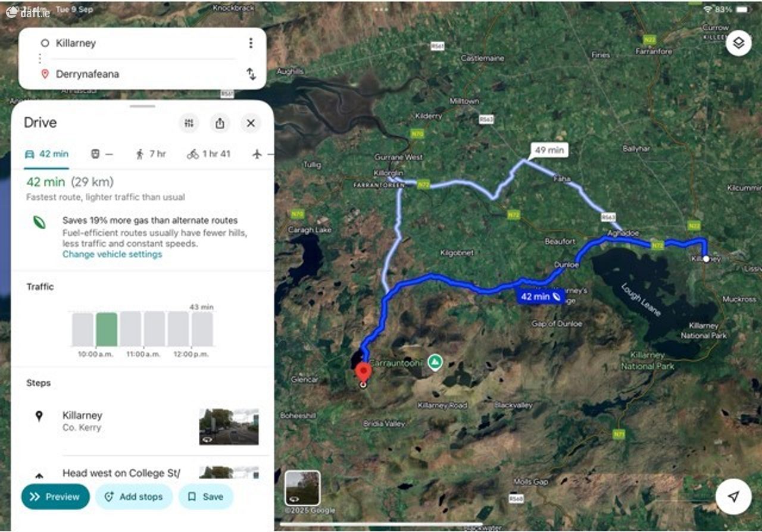Tap the current location arrow button
Image resolution: width=762 pixels, height=532 pixels.
pos(733,496)
